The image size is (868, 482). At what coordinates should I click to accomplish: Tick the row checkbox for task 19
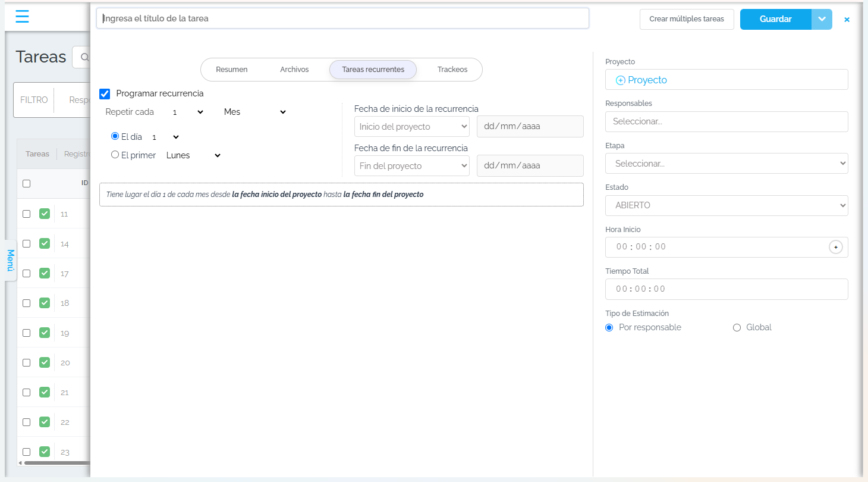click(x=26, y=333)
